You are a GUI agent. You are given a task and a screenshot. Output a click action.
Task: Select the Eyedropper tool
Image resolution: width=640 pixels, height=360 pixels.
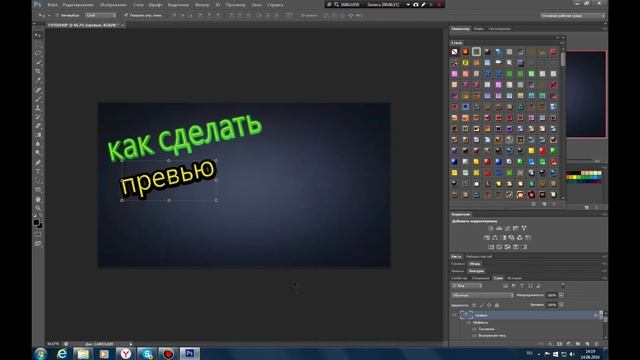tap(38, 80)
